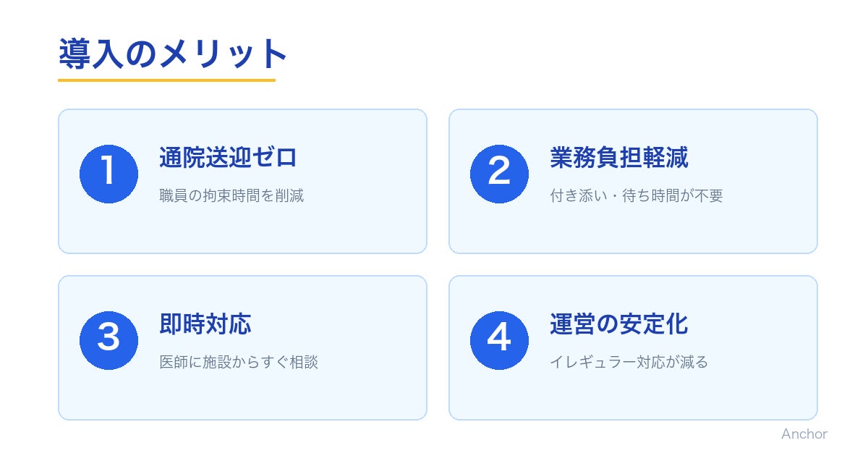868x456 pixels.
Task: Select the イレギュラー対応が減る description text
Action: [x=629, y=362]
